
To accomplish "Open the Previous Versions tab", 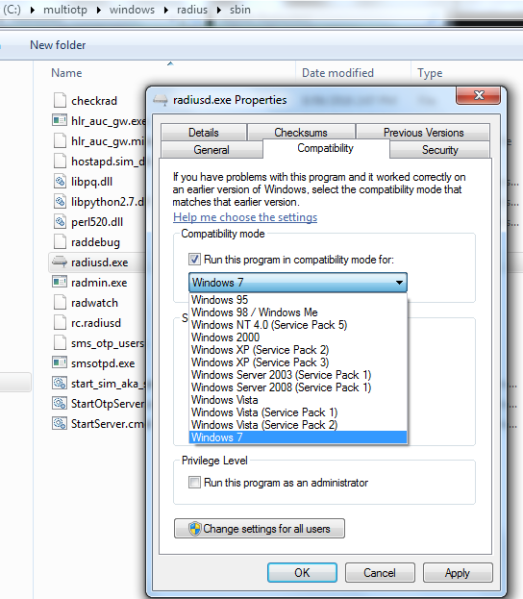I will [423, 132].
